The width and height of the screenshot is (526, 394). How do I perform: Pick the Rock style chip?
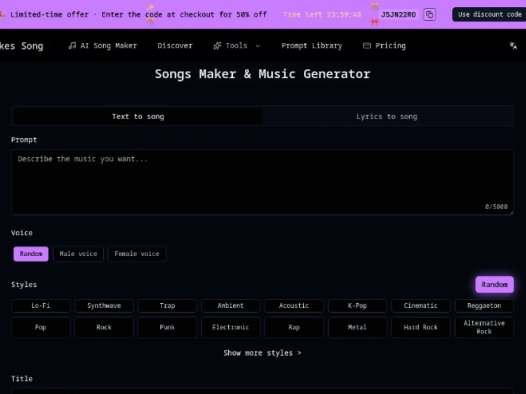[x=104, y=327]
